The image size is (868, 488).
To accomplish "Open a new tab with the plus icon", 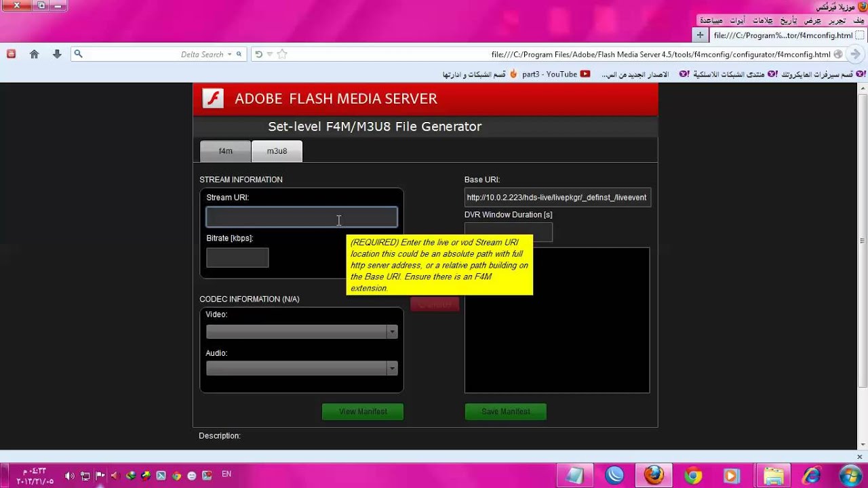I will pyautogui.click(x=700, y=35).
